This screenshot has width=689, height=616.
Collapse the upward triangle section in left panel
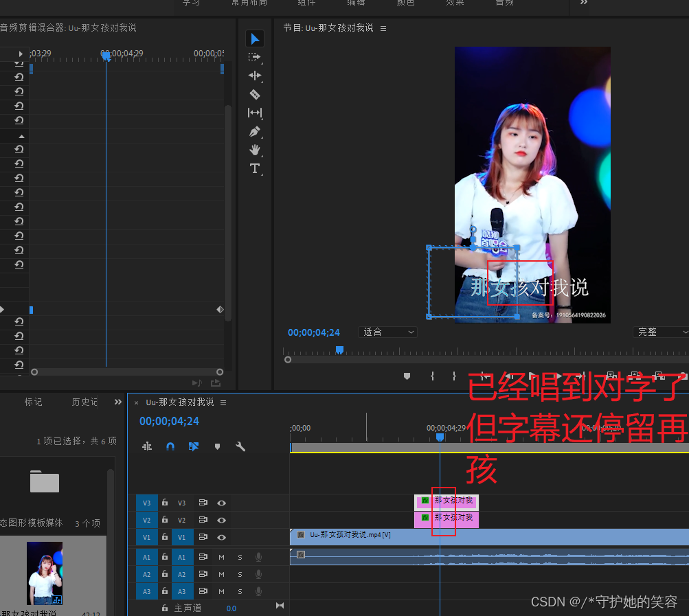point(21,137)
